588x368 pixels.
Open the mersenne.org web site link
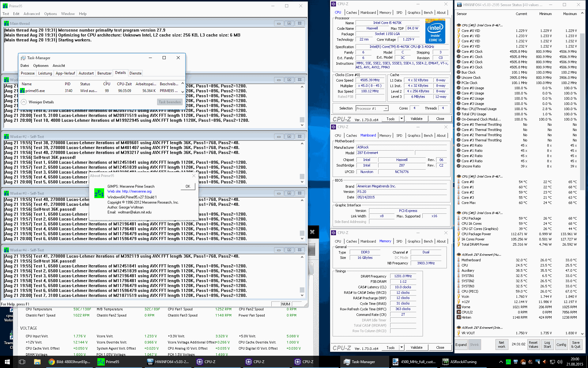pos(137,191)
